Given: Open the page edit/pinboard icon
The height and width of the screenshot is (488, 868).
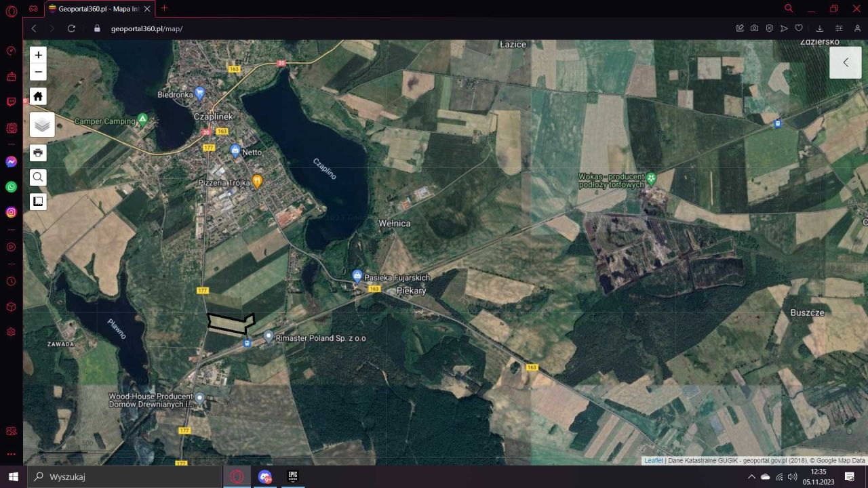Looking at the screenshot, I should coord(740,28).
